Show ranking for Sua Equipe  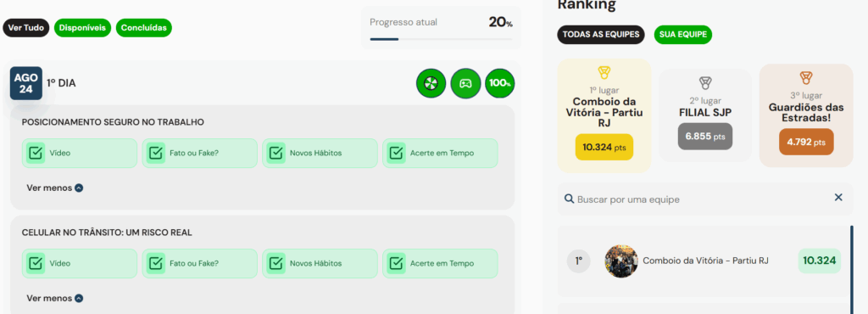click(683, 34)
